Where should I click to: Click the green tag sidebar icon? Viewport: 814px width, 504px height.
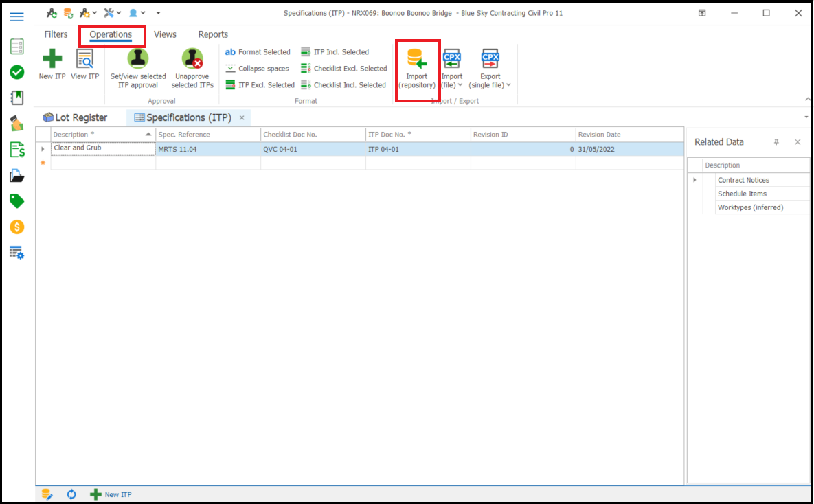[x=17, y=201]
